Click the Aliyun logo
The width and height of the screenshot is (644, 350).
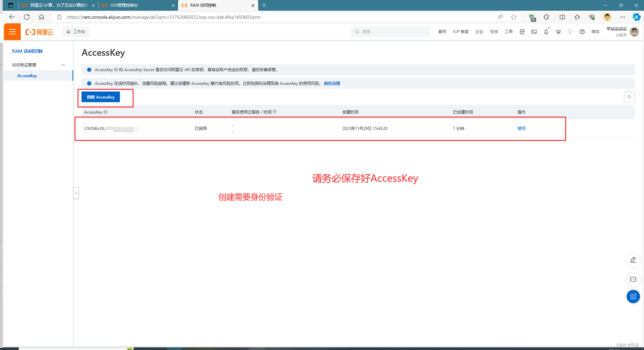coord(39,32)
